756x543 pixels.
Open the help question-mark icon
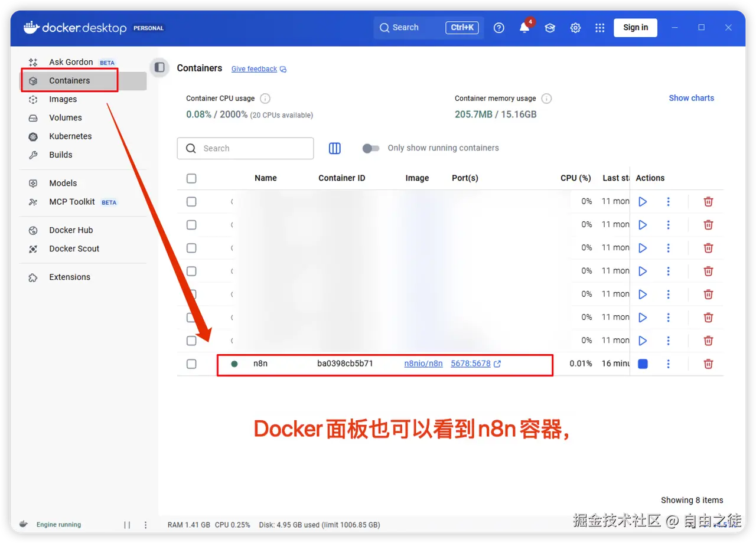[x=499, y=28]
